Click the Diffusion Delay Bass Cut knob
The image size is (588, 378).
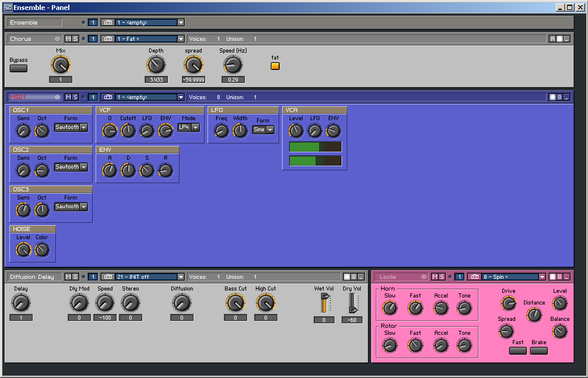235,303
